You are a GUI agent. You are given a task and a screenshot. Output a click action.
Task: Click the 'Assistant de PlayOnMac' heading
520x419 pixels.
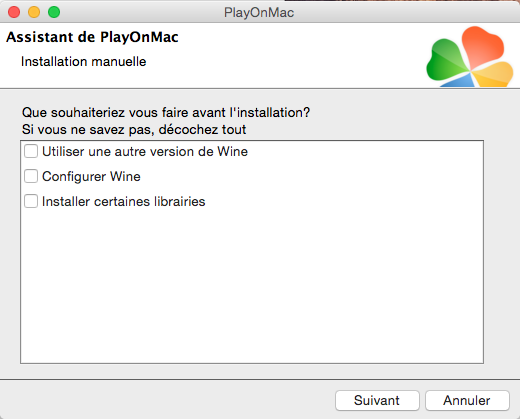[x=92, y=37]
